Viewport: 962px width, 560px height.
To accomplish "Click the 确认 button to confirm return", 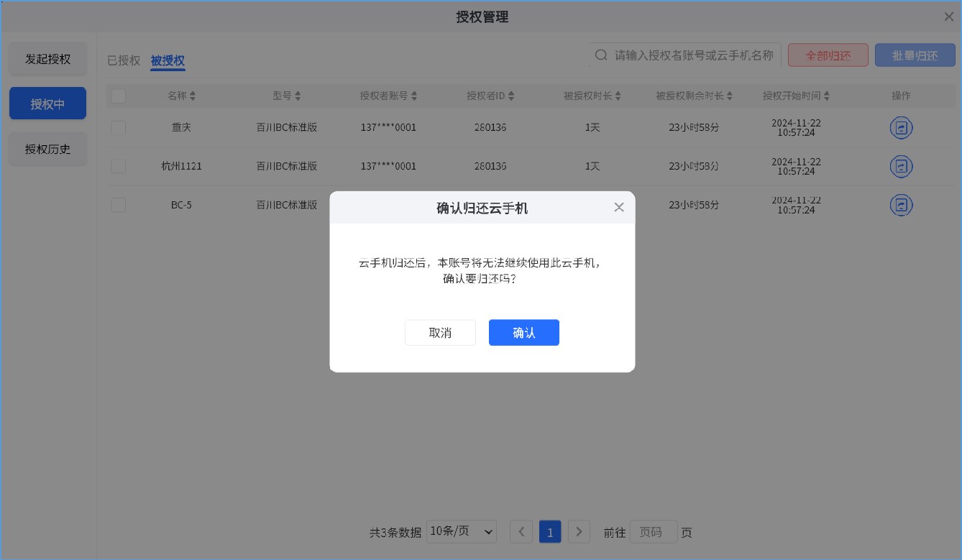I will pyautogui.click(x=523, y=332).
